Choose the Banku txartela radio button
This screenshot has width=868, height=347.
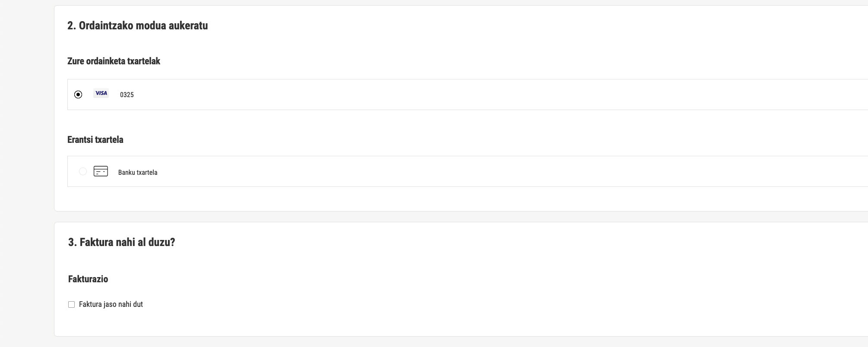click(83, 171)
